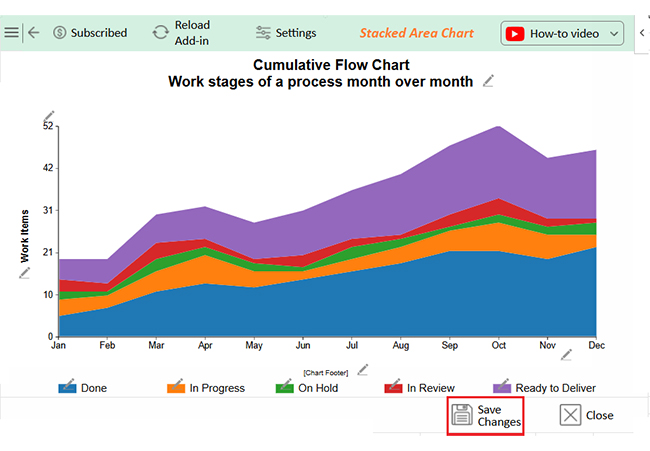Edit Work Items axis label pencil
The height and width of the screenshot is (451, 650).
pyautogui.click(x=25, y=272)
